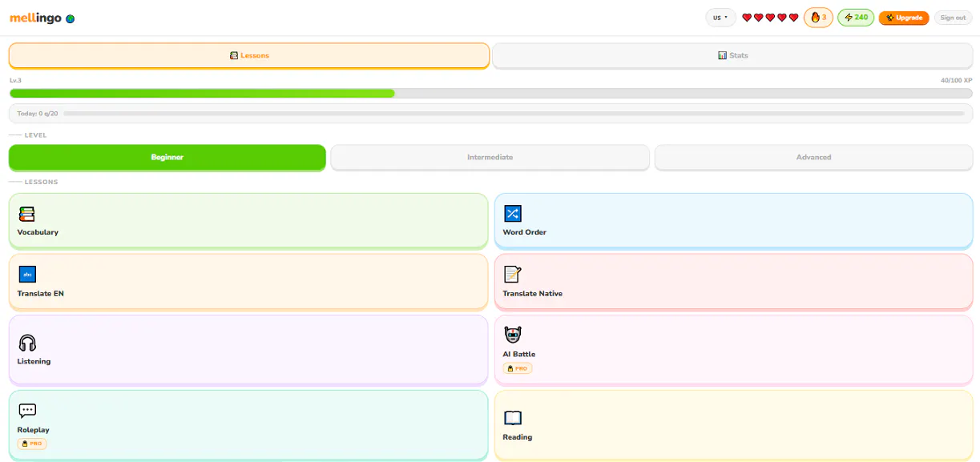Screen dimensions: 980x462
Task: Select the Beginner level
Action: [167, 157]
